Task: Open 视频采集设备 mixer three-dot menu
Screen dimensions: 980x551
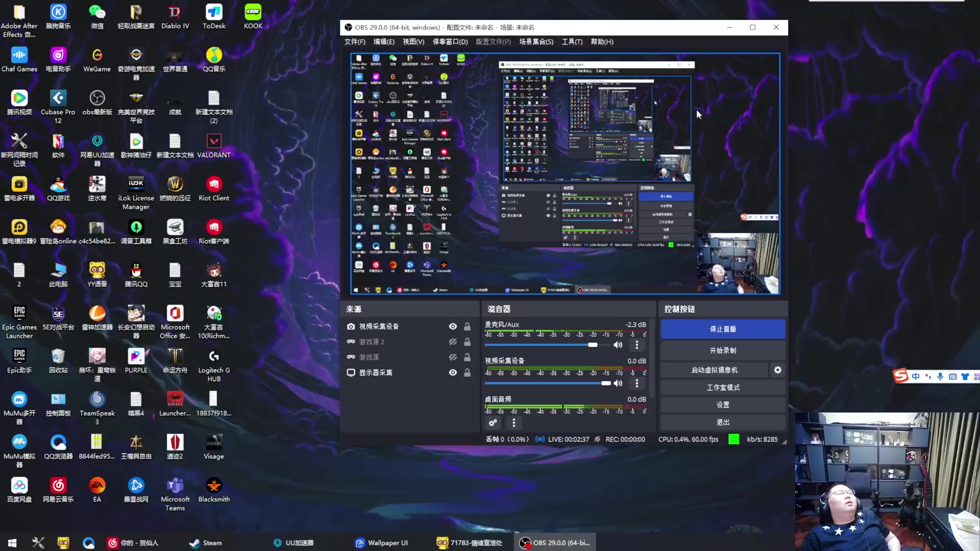Action: coord(636,383)
